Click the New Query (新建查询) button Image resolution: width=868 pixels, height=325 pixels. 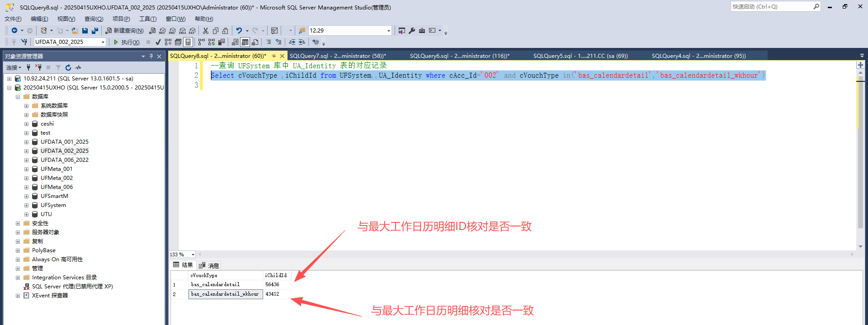[x=124, y=31]
